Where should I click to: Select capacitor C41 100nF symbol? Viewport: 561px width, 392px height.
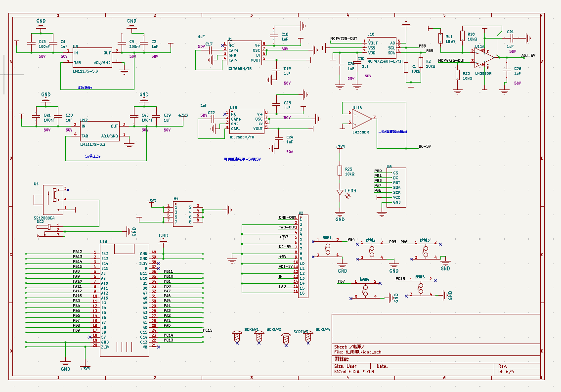click(36, 117)
